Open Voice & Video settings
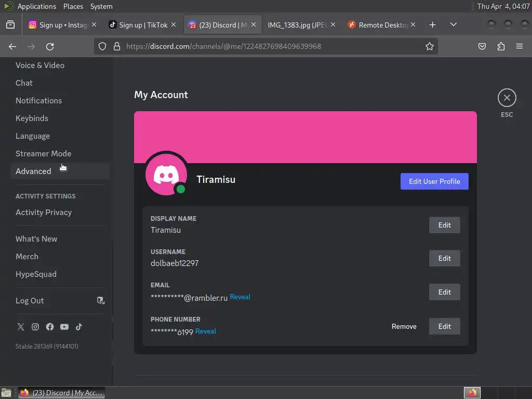 (x=60, y=65)
